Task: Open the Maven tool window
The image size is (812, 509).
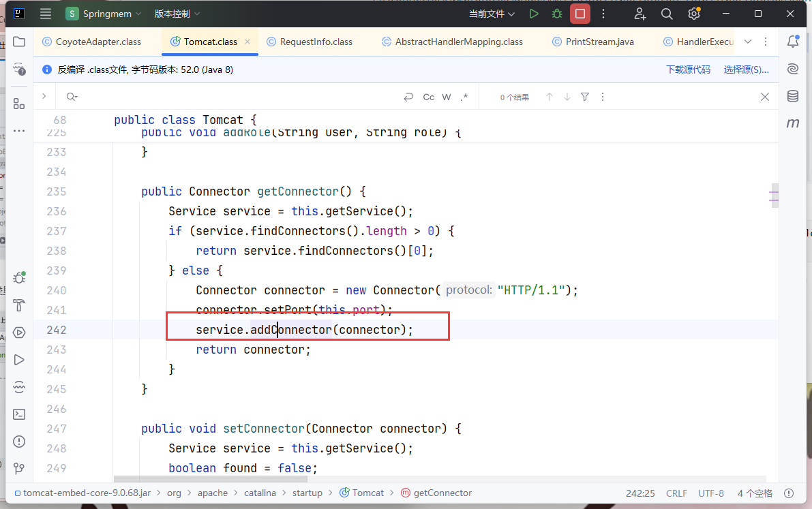Action: point(793,123)
